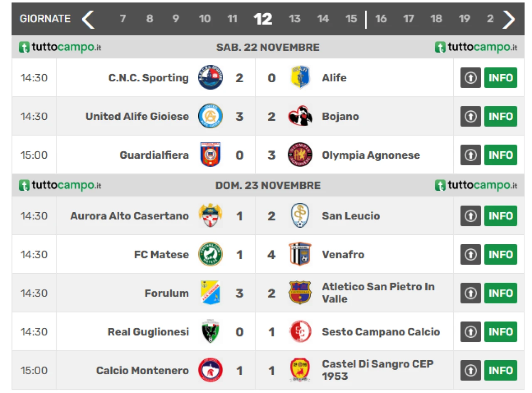This screenshot has height=393, width=532.
Task: Show next matchdays with right chevron
Action: click(509, 19)
